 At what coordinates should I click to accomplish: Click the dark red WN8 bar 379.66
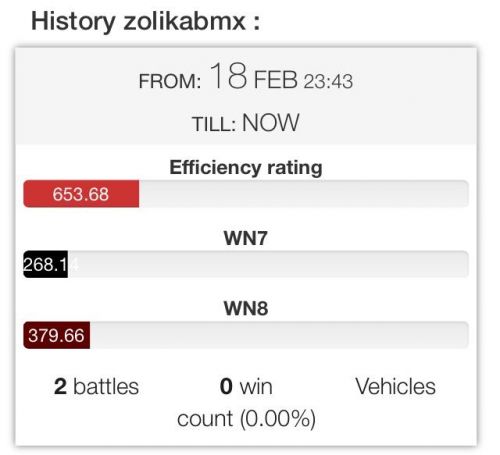(56, 335)
